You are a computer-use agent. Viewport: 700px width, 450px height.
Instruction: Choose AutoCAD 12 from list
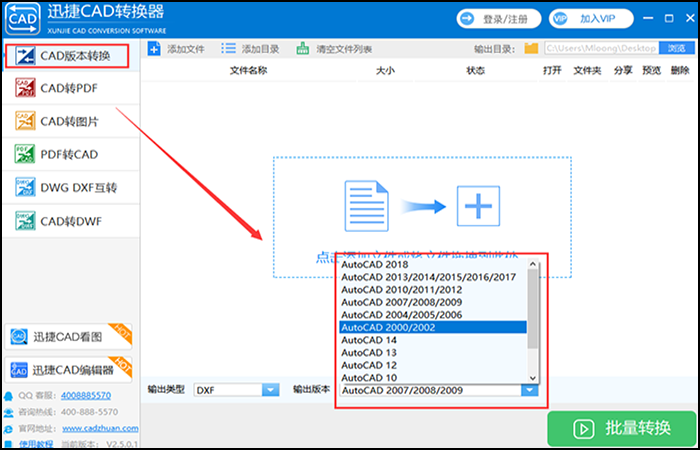click(433, 365)
